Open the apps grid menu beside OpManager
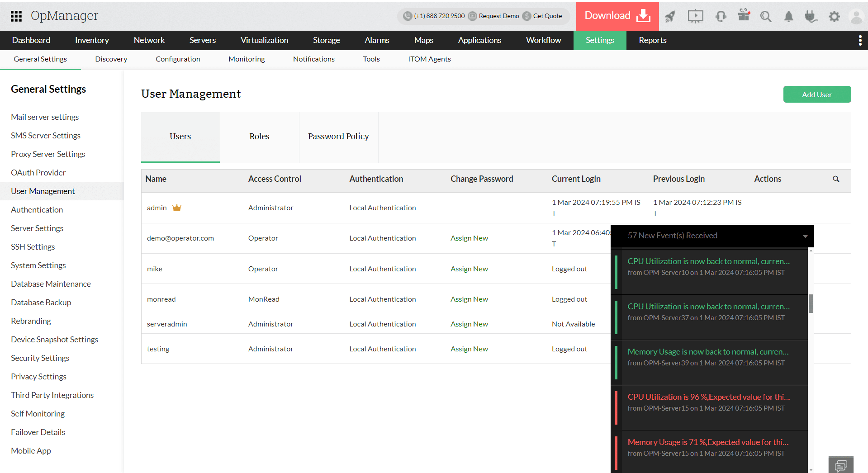This screenshot has width=868, height=473. click(x=16, y=16)
